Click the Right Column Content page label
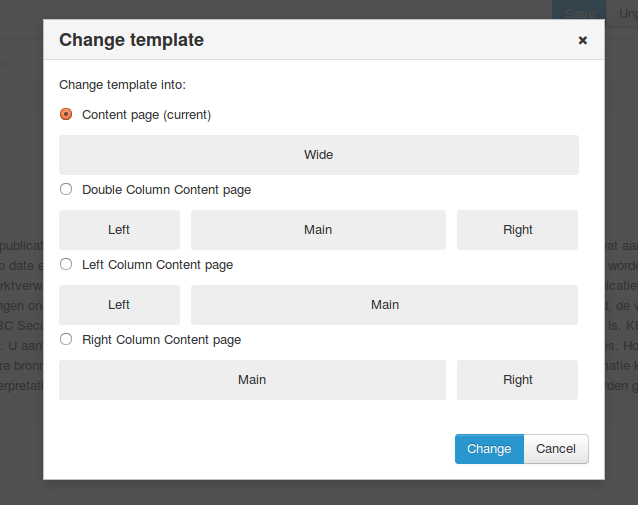The height and width of the screenshot is (505, 638). point(162,340)
